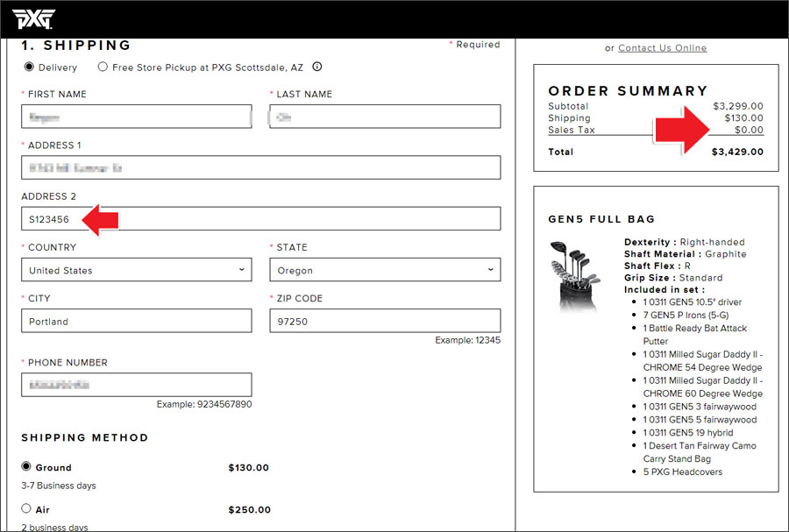Click '1 0311 GEN5 19 hybrid' item
Screen dimensions: 789x532
(688, 432)
